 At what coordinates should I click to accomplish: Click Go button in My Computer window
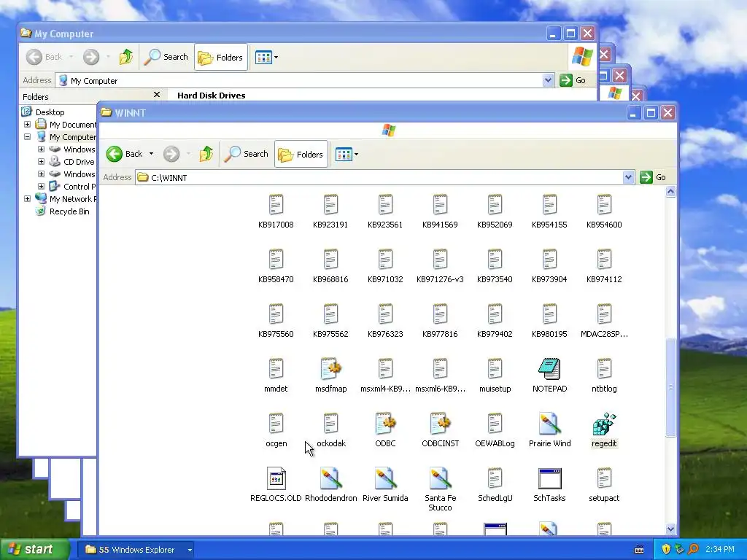(573, 80)
